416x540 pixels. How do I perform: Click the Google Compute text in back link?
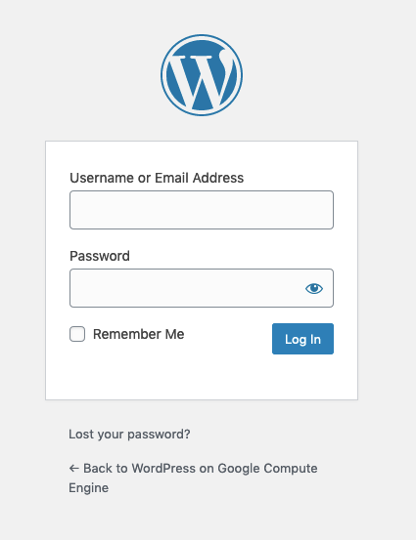click(268, 469)
